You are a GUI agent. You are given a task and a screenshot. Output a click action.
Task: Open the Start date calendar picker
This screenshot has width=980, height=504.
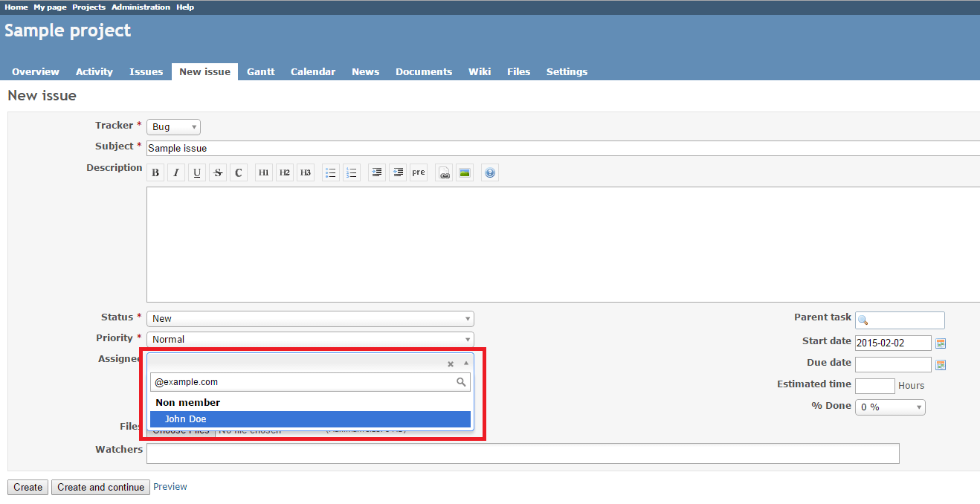pyautogui.click(x=940, y=343)
